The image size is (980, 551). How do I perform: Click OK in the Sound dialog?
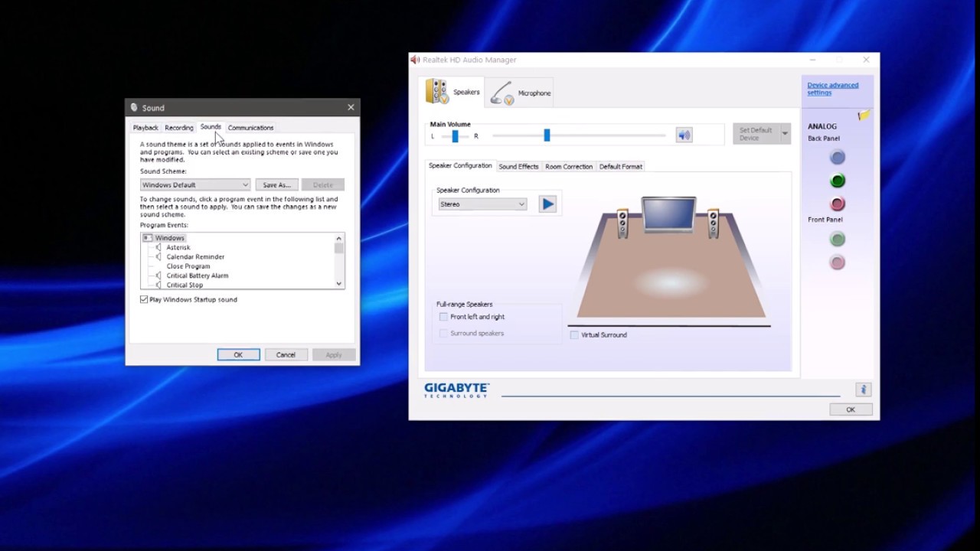[x=238, y=354]
